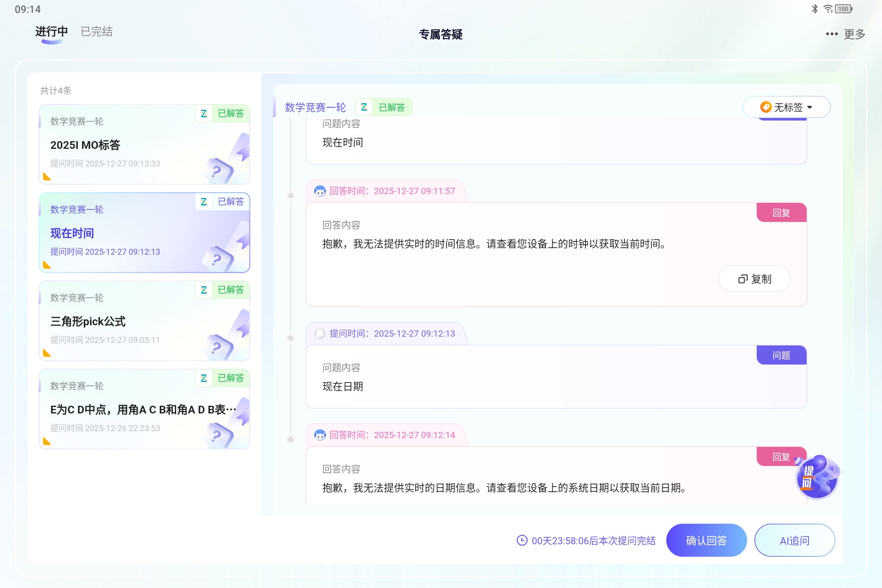The width and height of the screenshot is (882, 588).
Task: Click the AI追问 button
Action: 794,540
